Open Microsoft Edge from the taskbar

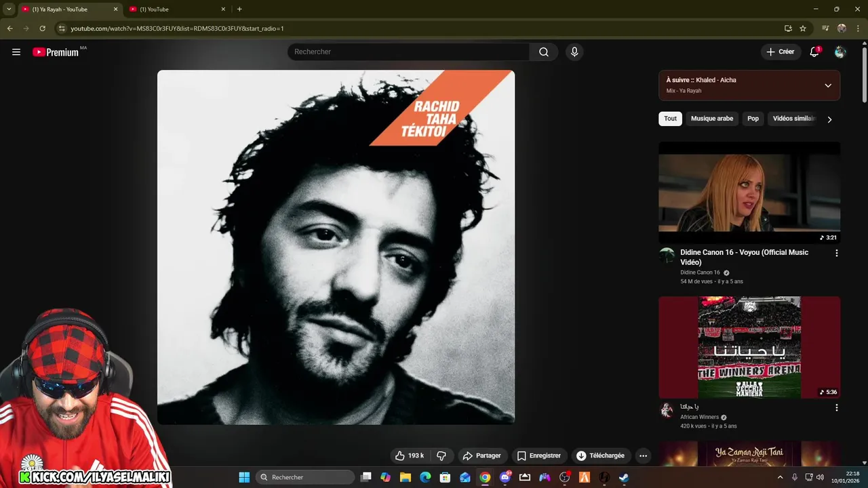coord(425,477)
